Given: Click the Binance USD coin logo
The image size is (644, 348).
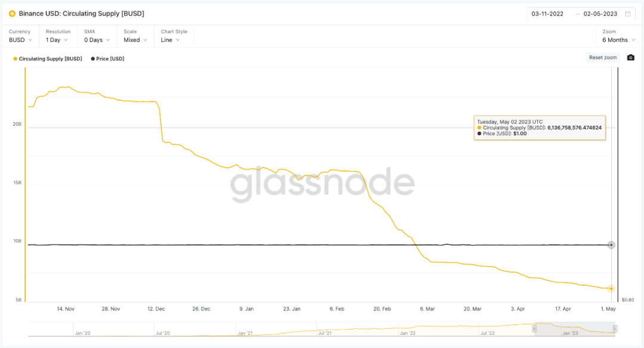Looking at the screenshot, I should click(x=13, y=14).
